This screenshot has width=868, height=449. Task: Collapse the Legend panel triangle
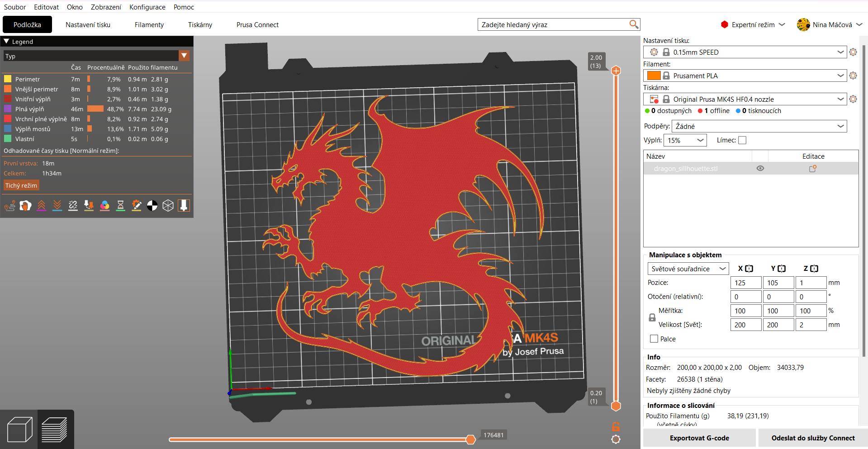click(6, 41)
